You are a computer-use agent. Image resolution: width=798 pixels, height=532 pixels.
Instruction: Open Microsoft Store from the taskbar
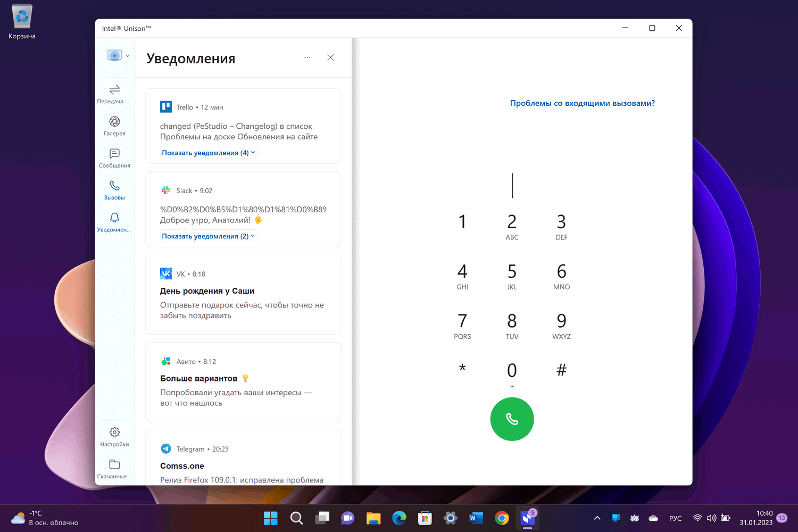point(425,518)
